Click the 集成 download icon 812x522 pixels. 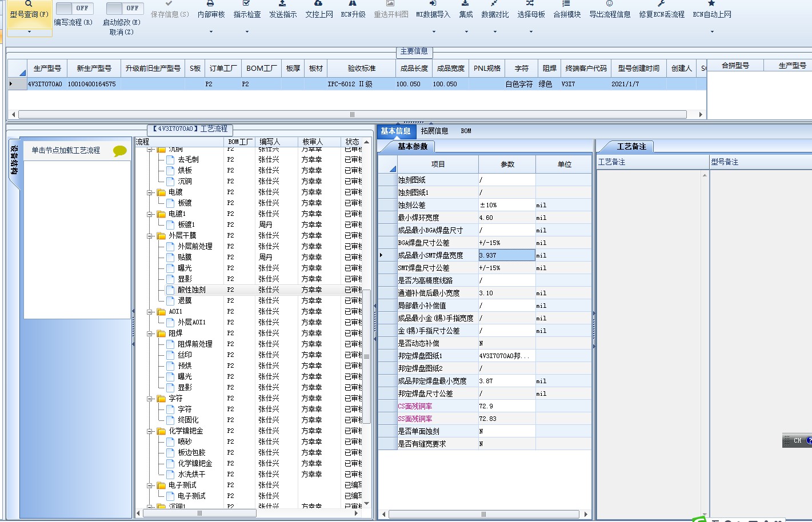pos(465,3)
